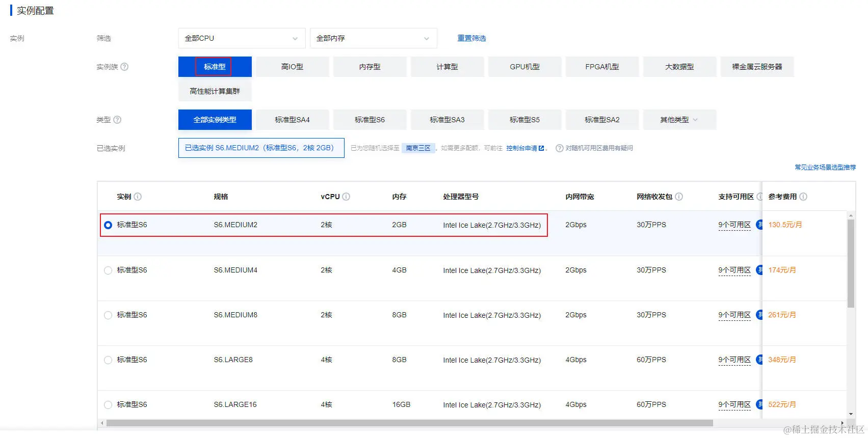Click the 174元/月 price
This screenshot has height=438, width=868.
(782, 270)
